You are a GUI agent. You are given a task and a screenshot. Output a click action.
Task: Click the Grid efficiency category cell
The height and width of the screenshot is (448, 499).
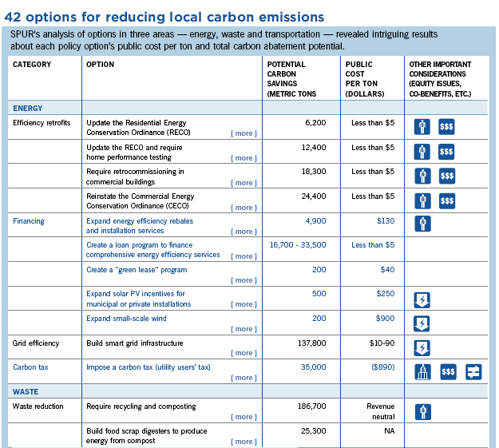tap(36, 343)
